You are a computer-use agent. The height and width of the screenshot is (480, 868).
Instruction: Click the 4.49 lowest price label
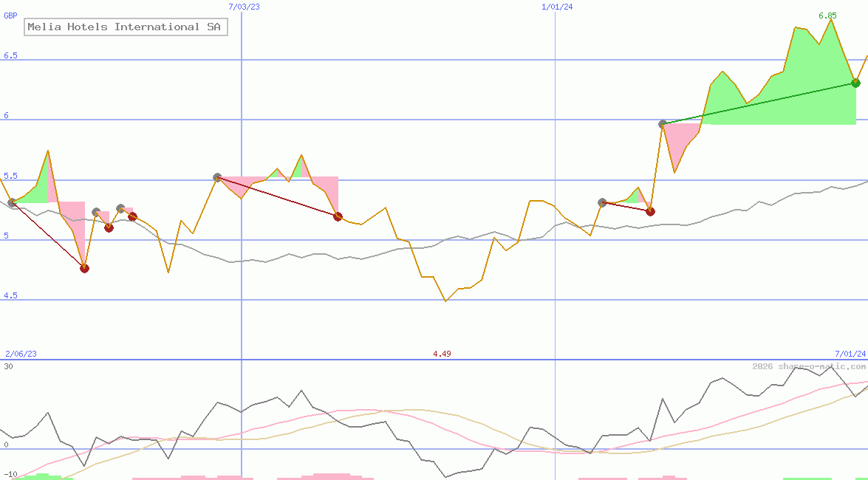(442, 354)
